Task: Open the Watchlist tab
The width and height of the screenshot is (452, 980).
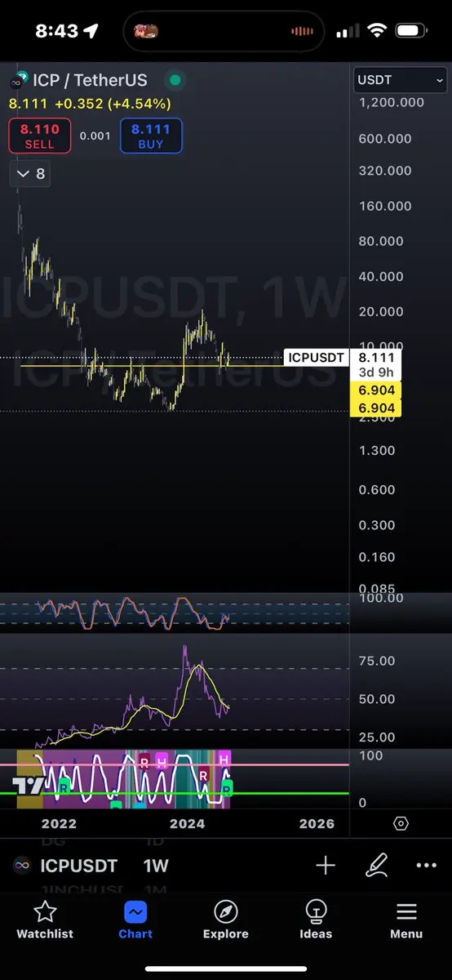Action: point(45,920)
